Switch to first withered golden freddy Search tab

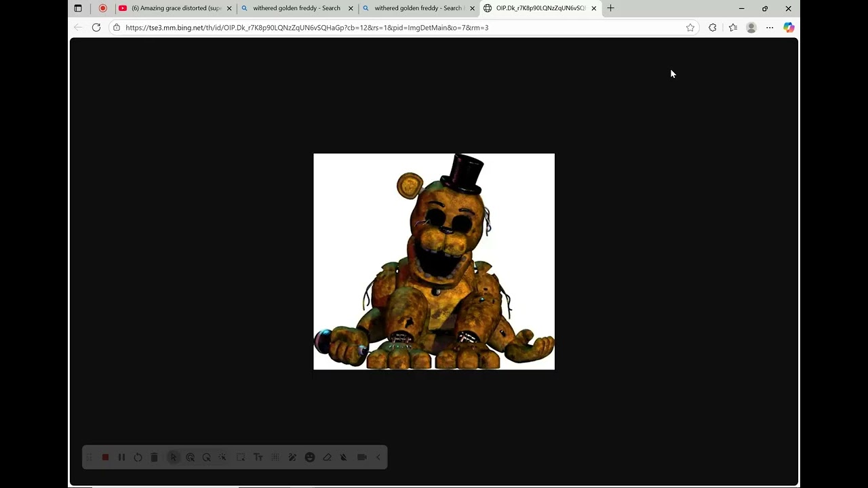297,8
